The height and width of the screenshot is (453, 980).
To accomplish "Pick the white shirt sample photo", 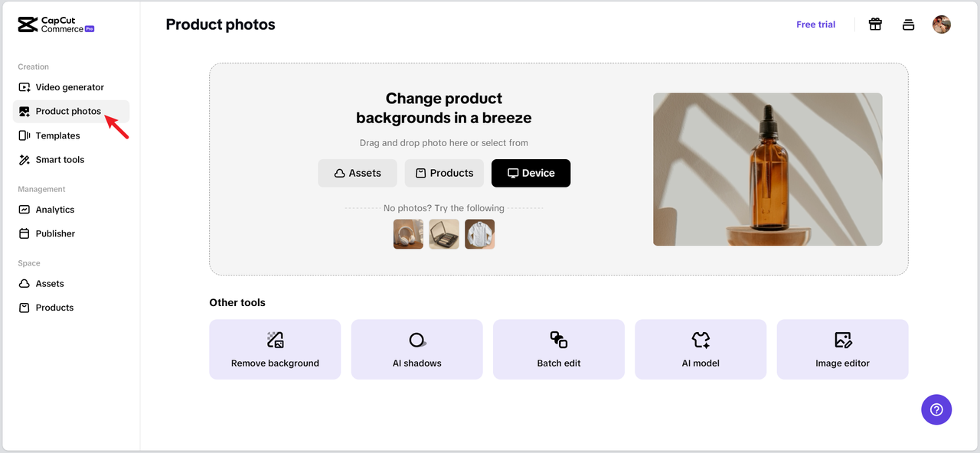I will click(x=480, y=234).
